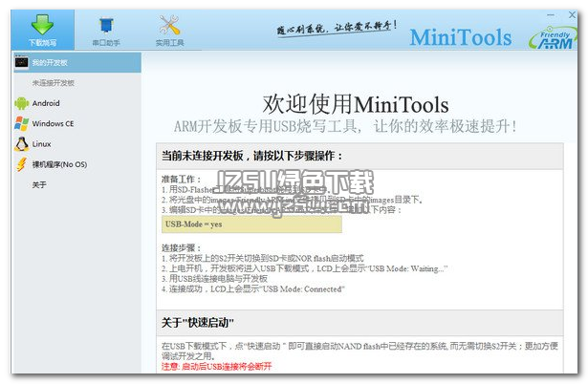The width and height of the screenshot is (588, 384).
Task: Click the FriendlyARM logo
Action: point(552,38)
